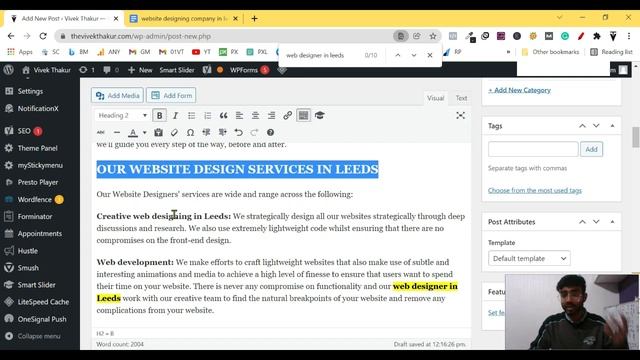Open the New item in admin bar
Viewport: 640px width, 360px height.
140,70
